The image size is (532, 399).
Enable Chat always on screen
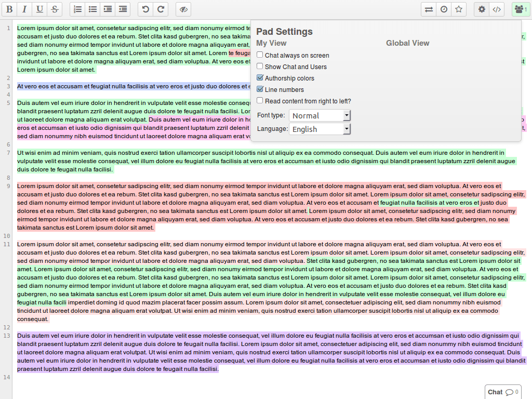point(260,55)
